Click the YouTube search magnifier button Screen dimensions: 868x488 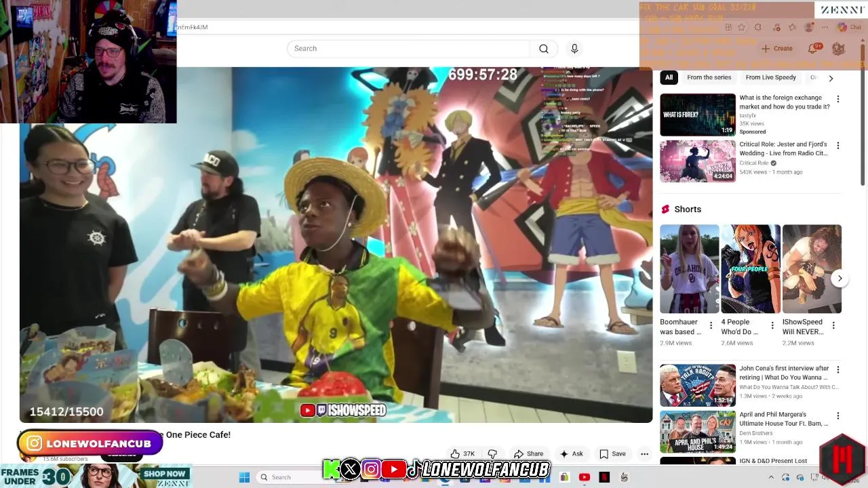544,49
